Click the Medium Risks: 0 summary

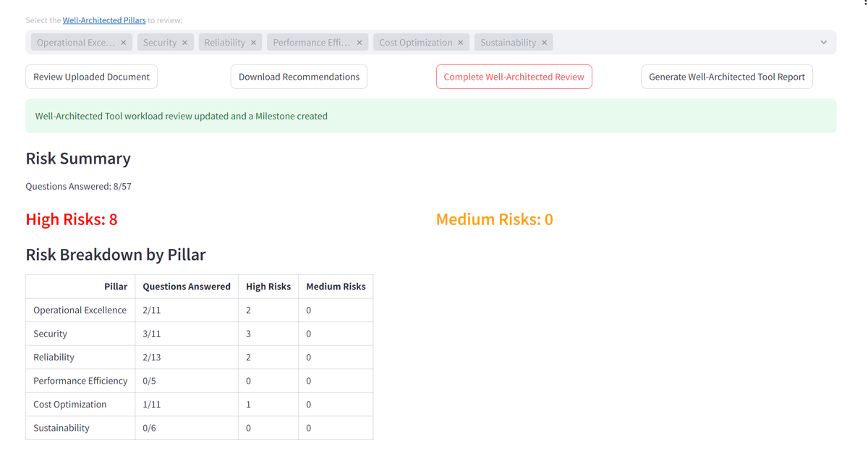point(495,219)
